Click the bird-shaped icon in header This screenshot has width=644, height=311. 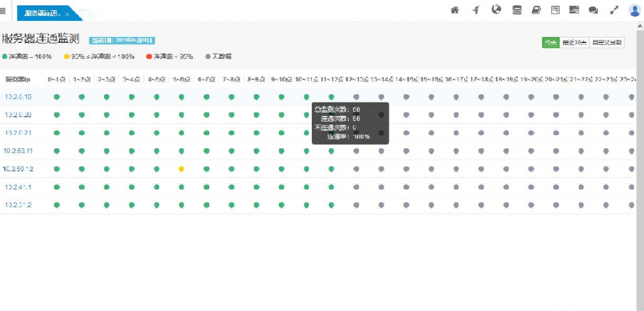pyautogui.click(x=475, y=10)
